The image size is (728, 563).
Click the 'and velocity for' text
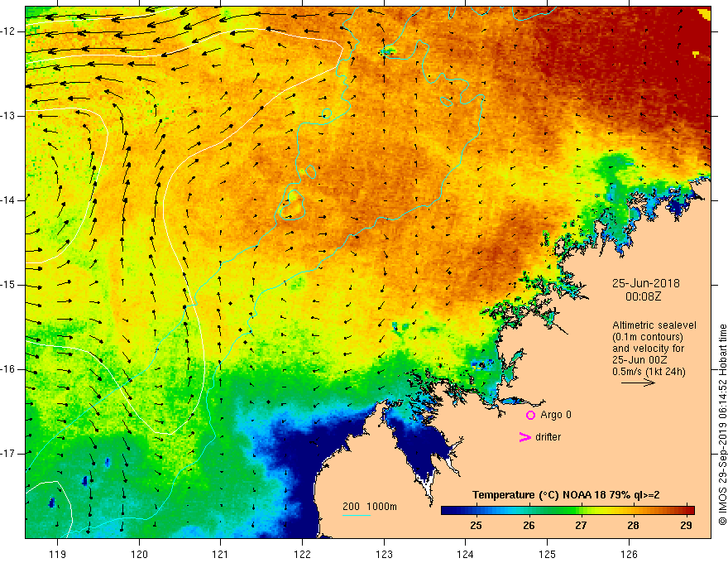pyautogui.click(x=648, y=349)
